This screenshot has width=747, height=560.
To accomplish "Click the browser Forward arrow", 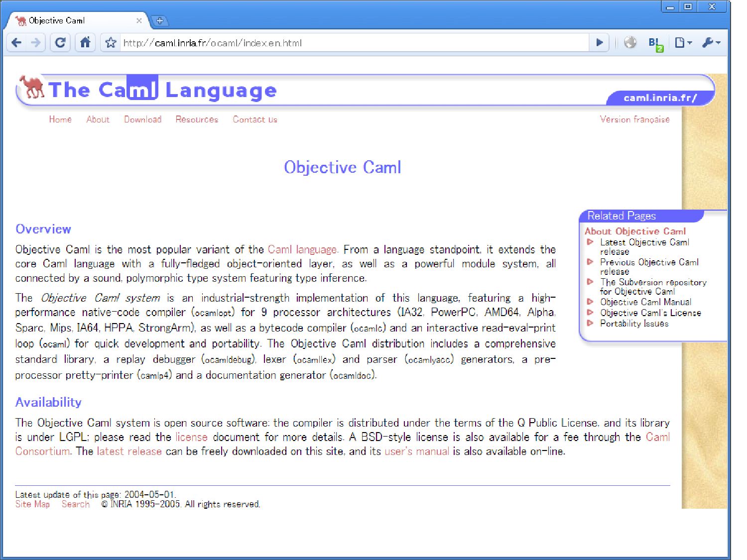I will coord(35,43).
